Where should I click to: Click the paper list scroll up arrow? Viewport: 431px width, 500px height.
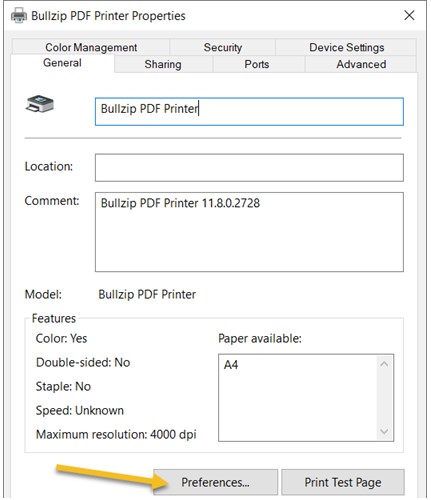coord(384,364)
